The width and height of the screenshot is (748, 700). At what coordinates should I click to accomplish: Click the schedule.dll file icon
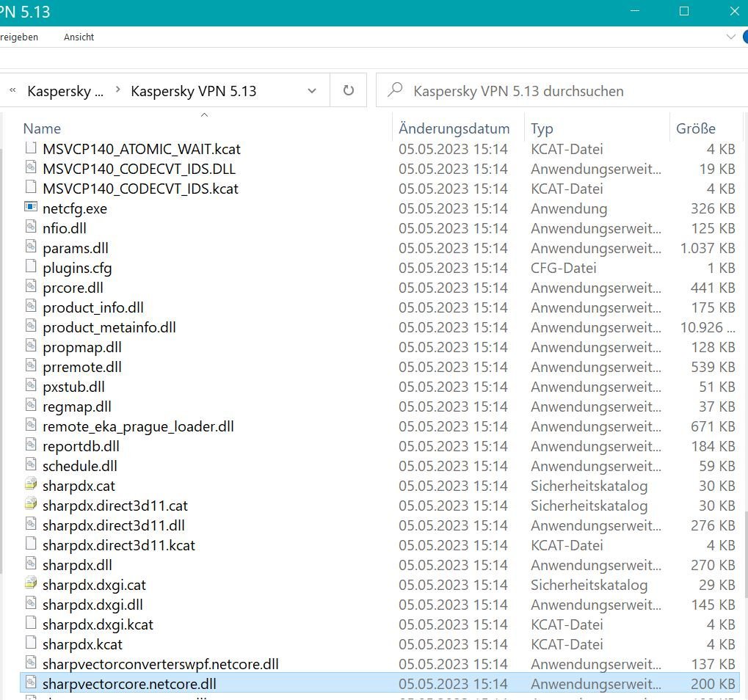[x=31, y=465]
